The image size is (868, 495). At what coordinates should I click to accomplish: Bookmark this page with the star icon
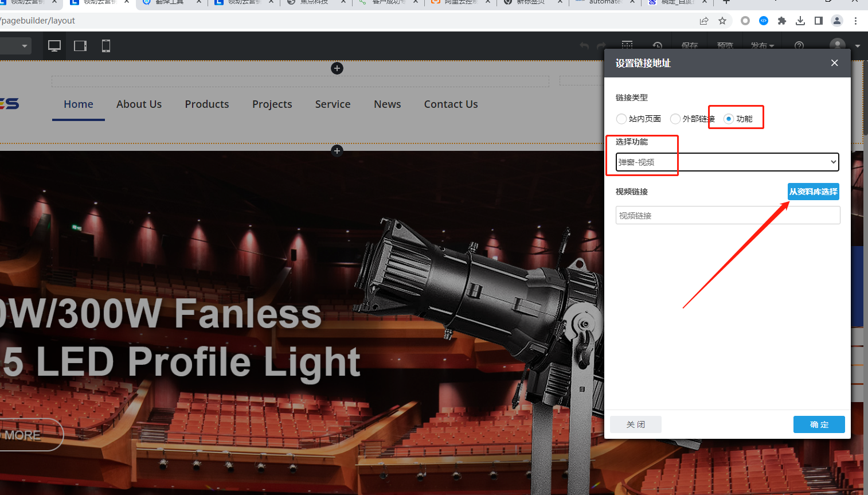(722, 21)
